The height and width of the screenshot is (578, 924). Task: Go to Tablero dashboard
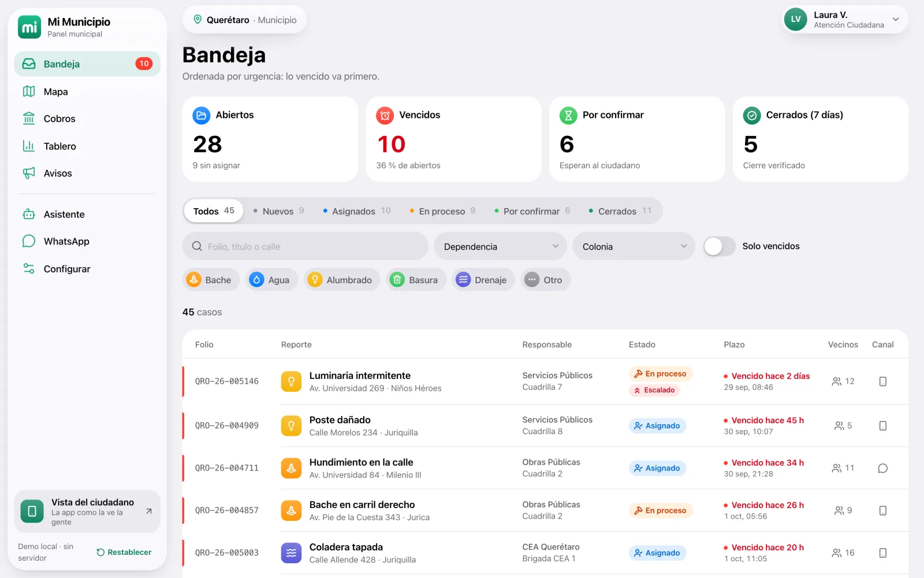point(87,146)
